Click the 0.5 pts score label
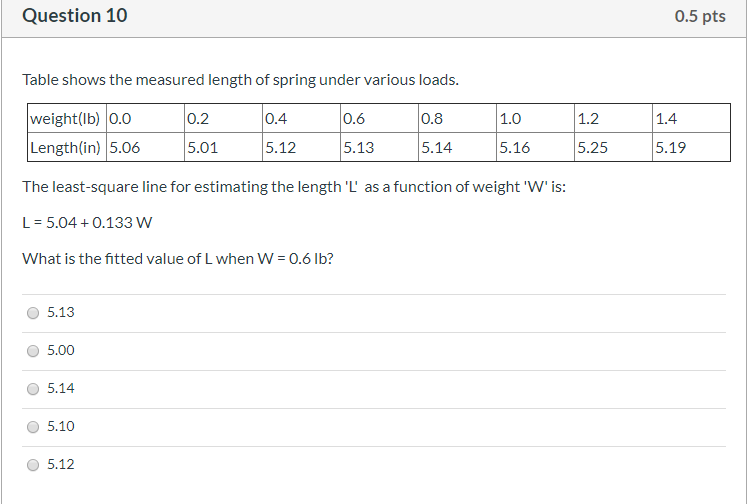The image size is (747, 504). coord(700,17)
